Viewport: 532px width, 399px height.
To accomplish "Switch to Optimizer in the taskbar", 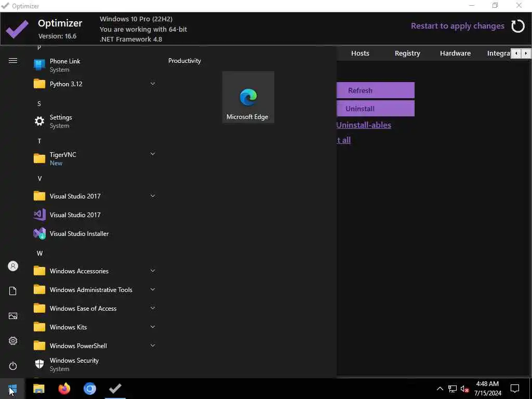I will pos(115,389).
